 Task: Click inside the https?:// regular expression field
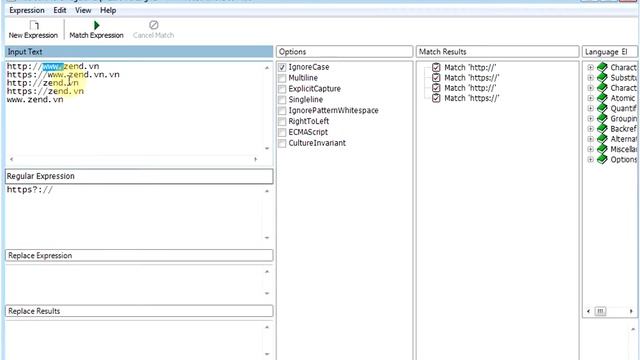click(x=135, y=214)
